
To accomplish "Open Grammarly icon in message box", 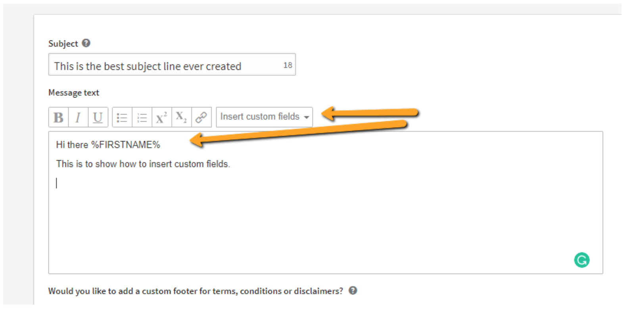I will (x=582, y=260).
